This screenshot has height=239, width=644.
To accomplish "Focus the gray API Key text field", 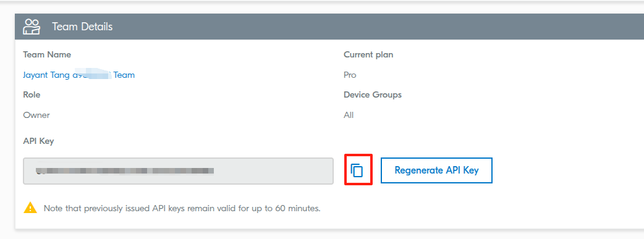I will tap(178, 171).
